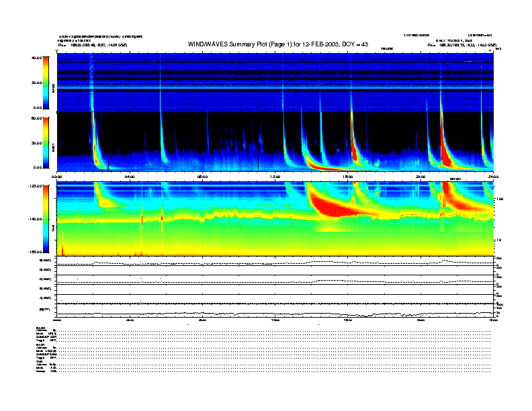Image resolution: width=532 pixels, height=411 pixels.
Task: Click top-left Rse position text
Action: [93, 45]
